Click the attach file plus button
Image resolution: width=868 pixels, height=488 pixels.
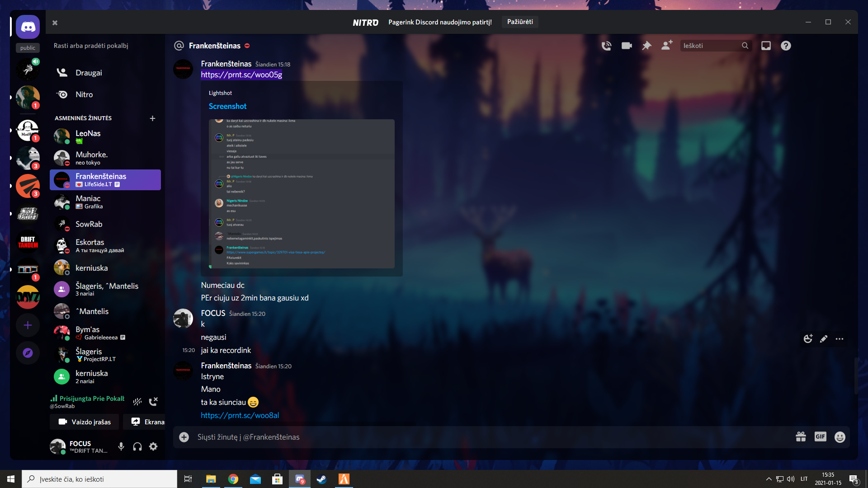[184, 437]
